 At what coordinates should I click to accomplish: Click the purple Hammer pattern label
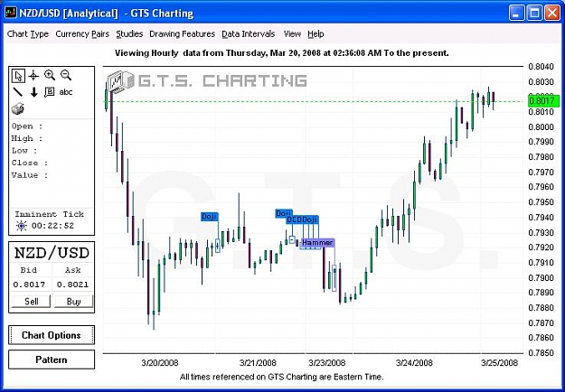317,243
